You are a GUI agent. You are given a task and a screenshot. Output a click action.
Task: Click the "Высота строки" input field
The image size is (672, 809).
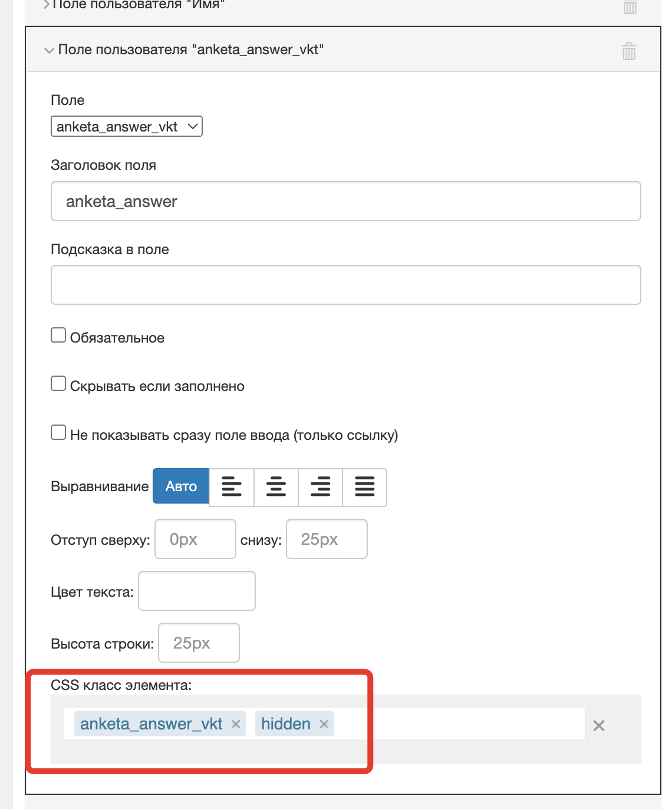pos(199,643)
